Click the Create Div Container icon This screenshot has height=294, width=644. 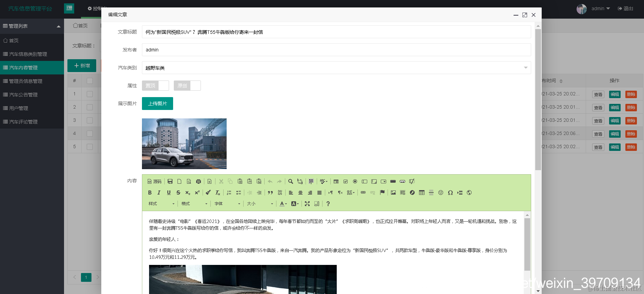pyautogui.click(x=280, y=193)
